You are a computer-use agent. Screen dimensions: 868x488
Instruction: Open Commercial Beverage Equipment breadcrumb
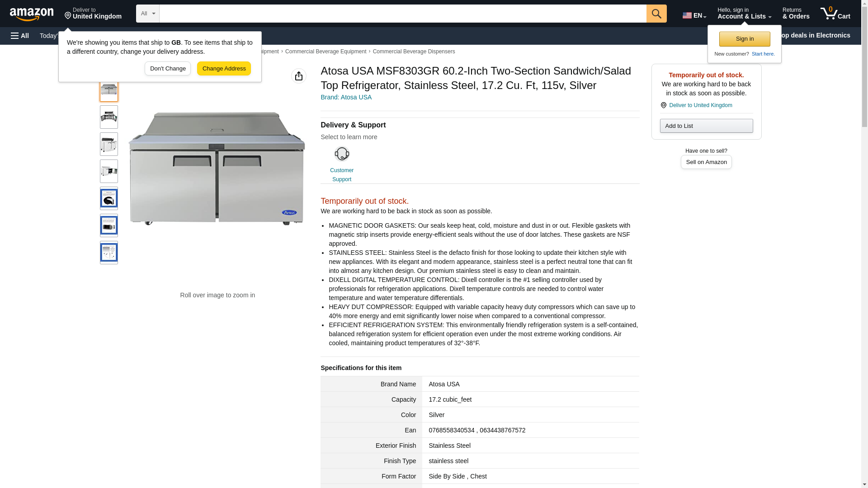pyautogui.click(x=325, y=52)
